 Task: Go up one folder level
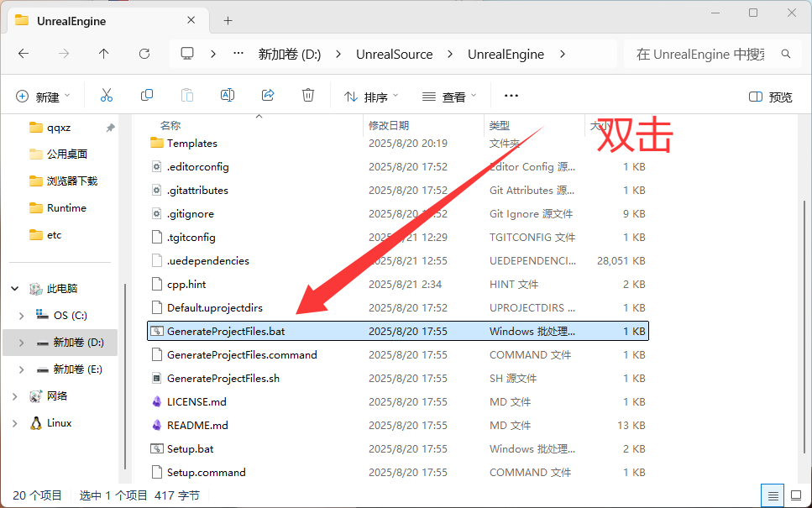103,54
